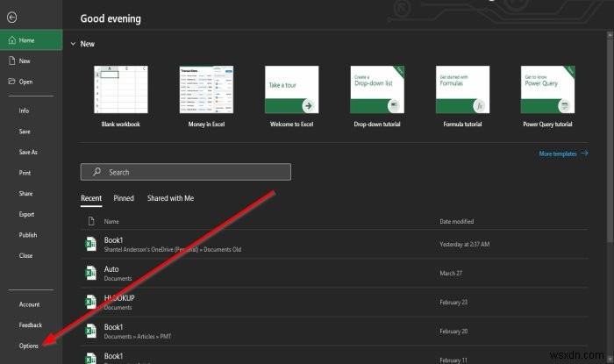Open the Money in Excel template
The height and width of the screenshot is (364, 614).
[x=206, y=96]
